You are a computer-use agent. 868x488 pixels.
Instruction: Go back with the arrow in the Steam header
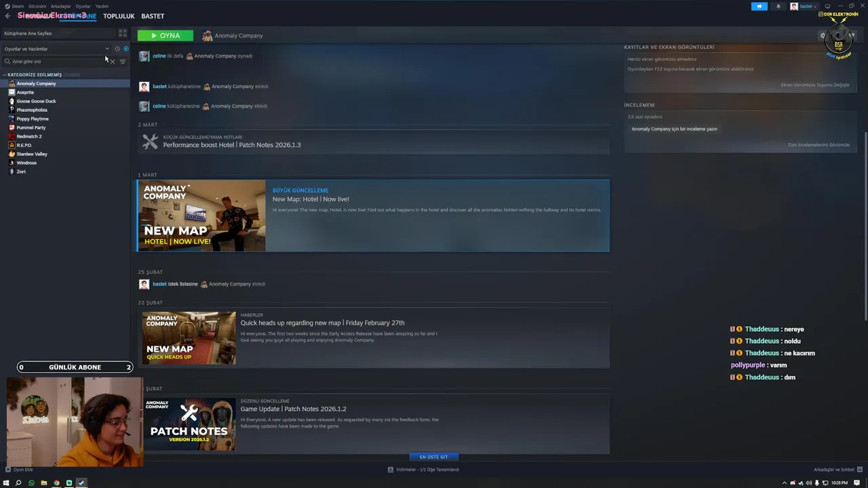coord(7,16)
